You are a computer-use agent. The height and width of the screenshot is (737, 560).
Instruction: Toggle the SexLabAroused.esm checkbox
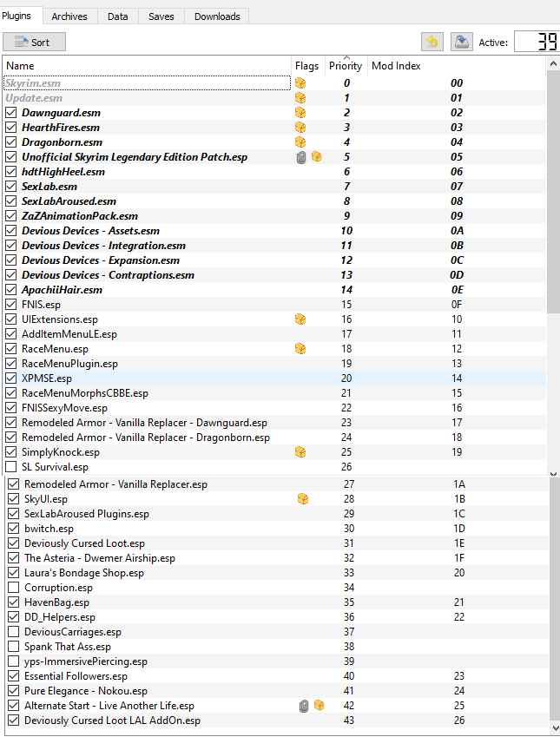tap(10, 201)
